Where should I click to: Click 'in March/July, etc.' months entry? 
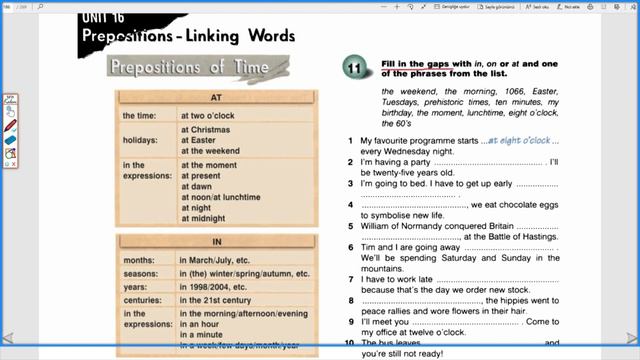coord(215,260)
